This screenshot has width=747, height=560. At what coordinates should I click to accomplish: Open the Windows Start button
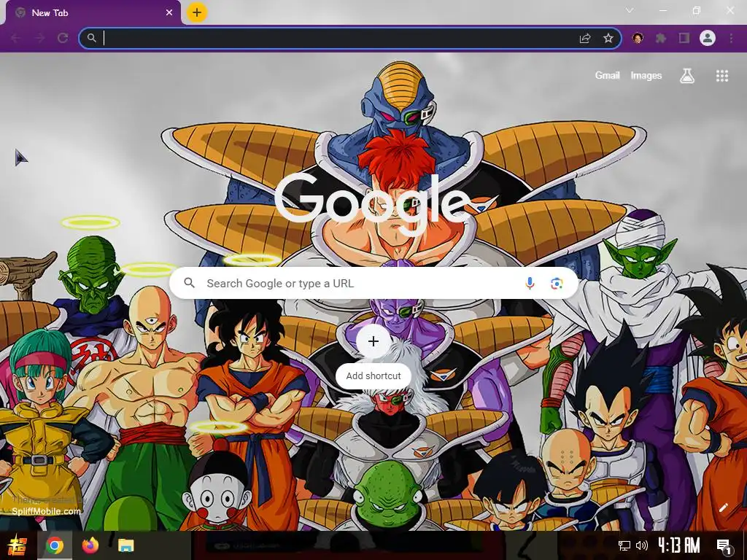click(x=17, y=545)
